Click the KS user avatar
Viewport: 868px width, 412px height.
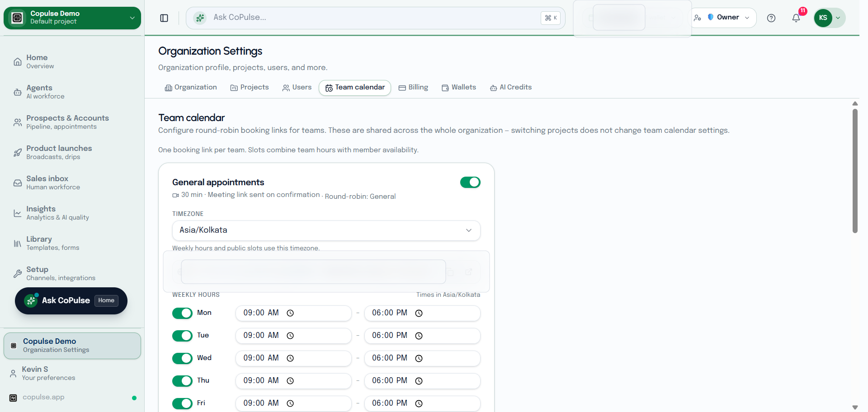click(823, 18)
